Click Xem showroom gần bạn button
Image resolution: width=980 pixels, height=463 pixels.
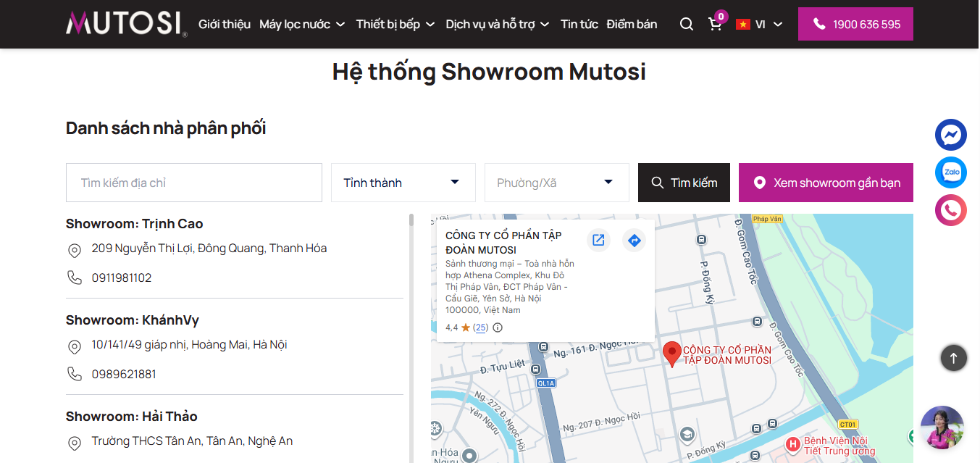(x=826, y=183)
